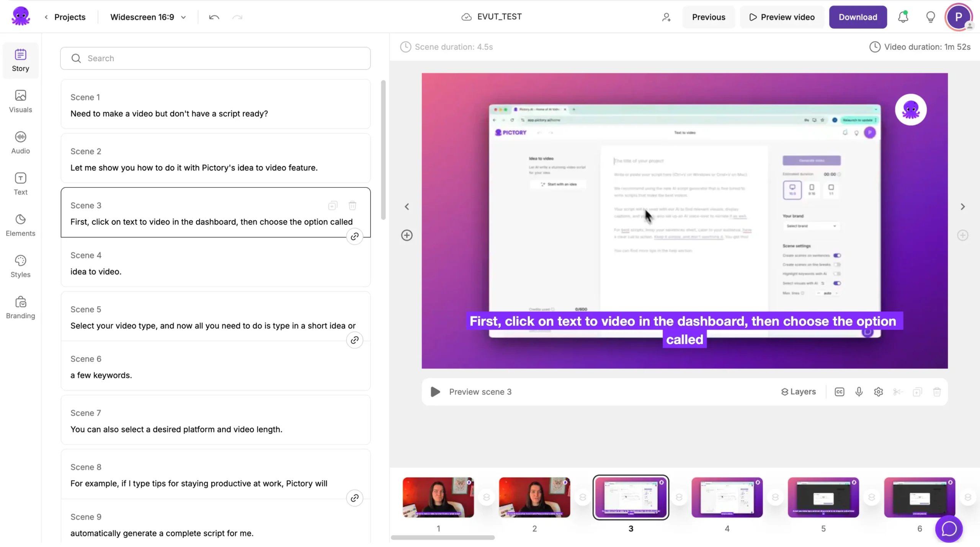
Task: Delete Scene 3 with the trash icon
Action: point(352,205)
